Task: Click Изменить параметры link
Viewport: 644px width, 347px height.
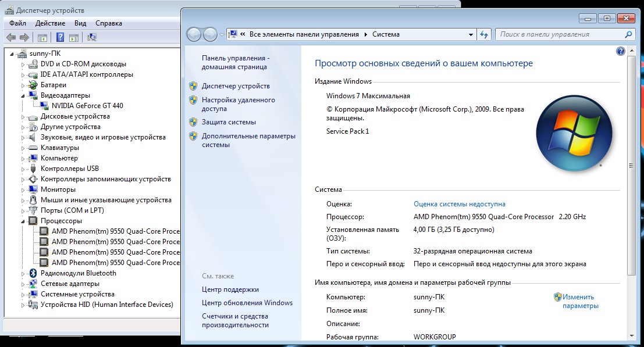Action: click(581, 302)
